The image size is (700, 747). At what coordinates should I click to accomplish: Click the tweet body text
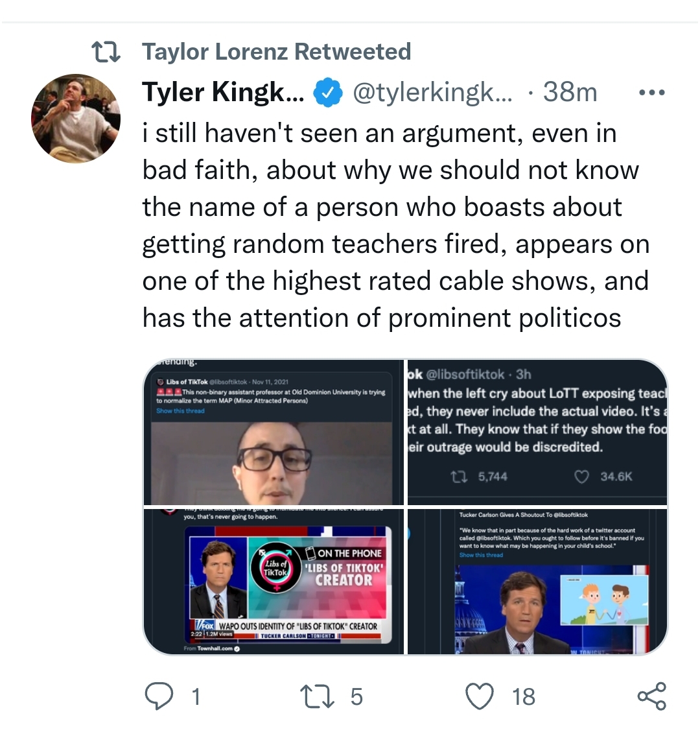[396, 225]
